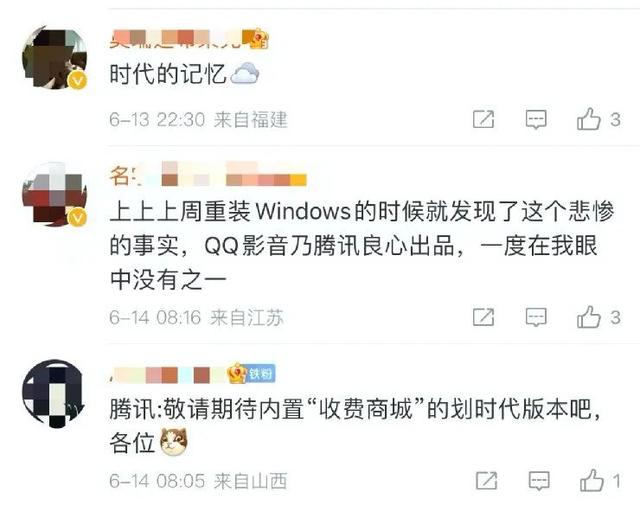Tap the comment beginning '腾讯:敬请期待'
The image size is (640, 505).
point(355,425)
